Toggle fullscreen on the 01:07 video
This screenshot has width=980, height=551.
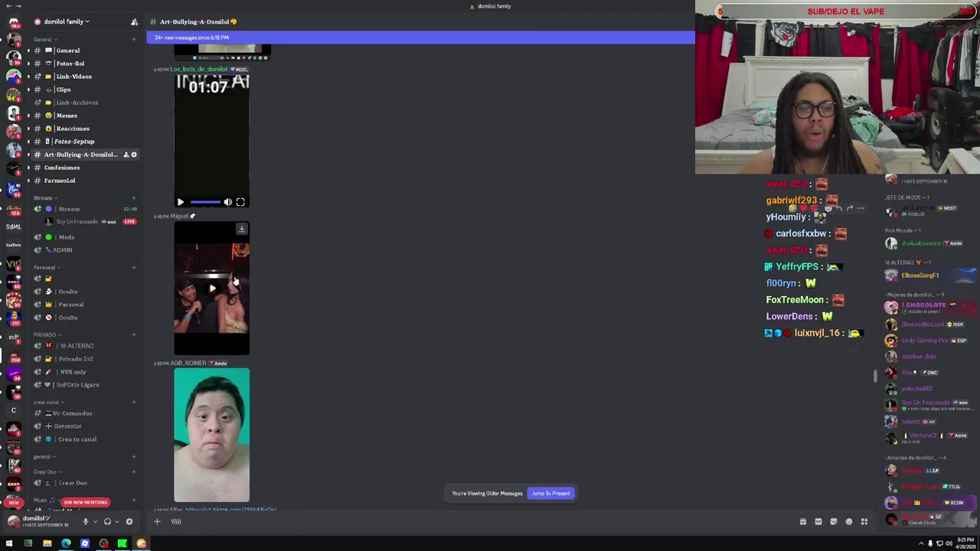click(x=240, y=202)
